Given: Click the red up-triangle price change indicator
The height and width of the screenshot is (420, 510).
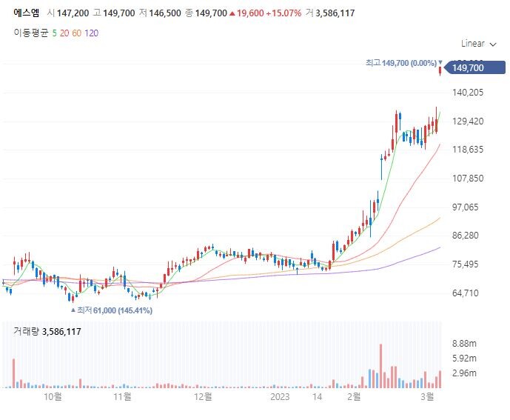Looking at the screenshot, I should pyautogui.click(x=232, y=13).
